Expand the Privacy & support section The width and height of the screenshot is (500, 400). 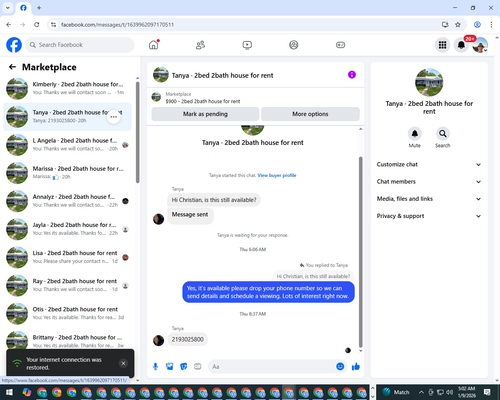point(429,216)
